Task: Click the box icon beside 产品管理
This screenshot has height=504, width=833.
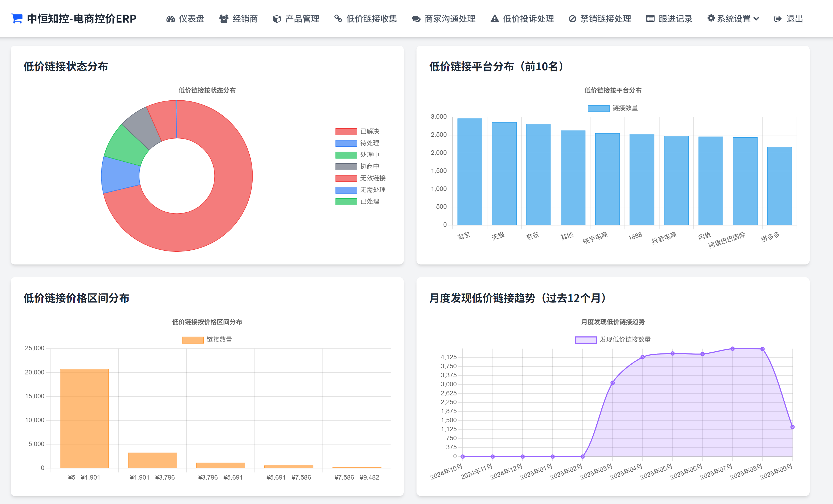Action: pos(277,19)
